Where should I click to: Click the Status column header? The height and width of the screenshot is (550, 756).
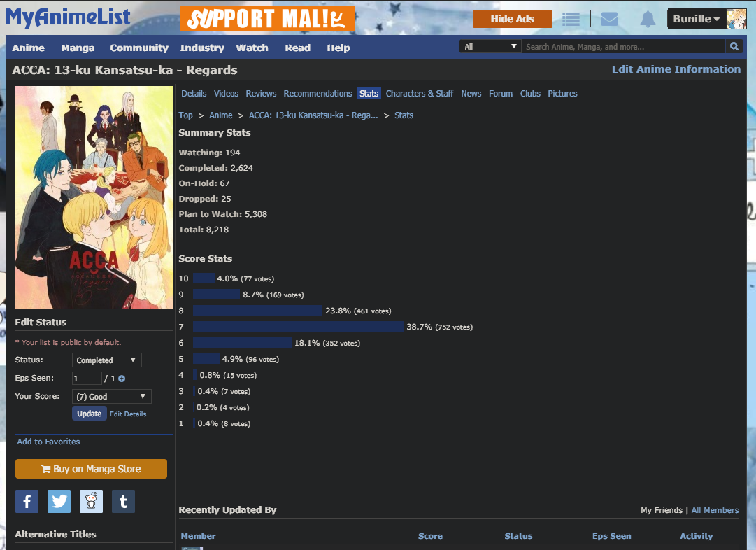pyautogui.click(x=518, y=536)
